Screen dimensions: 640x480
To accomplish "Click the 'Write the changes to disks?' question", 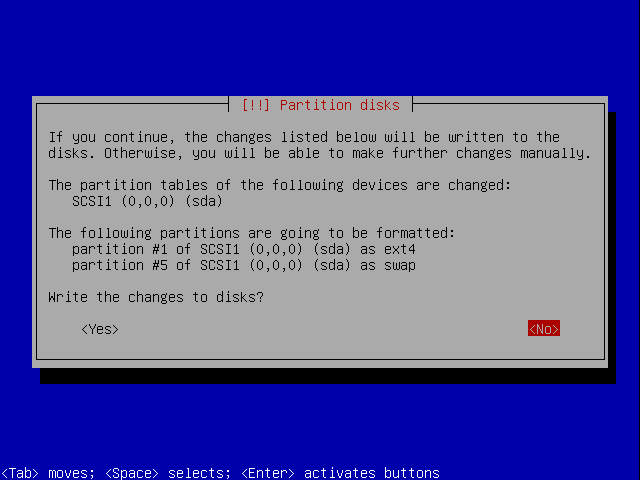I will [156, 297].
